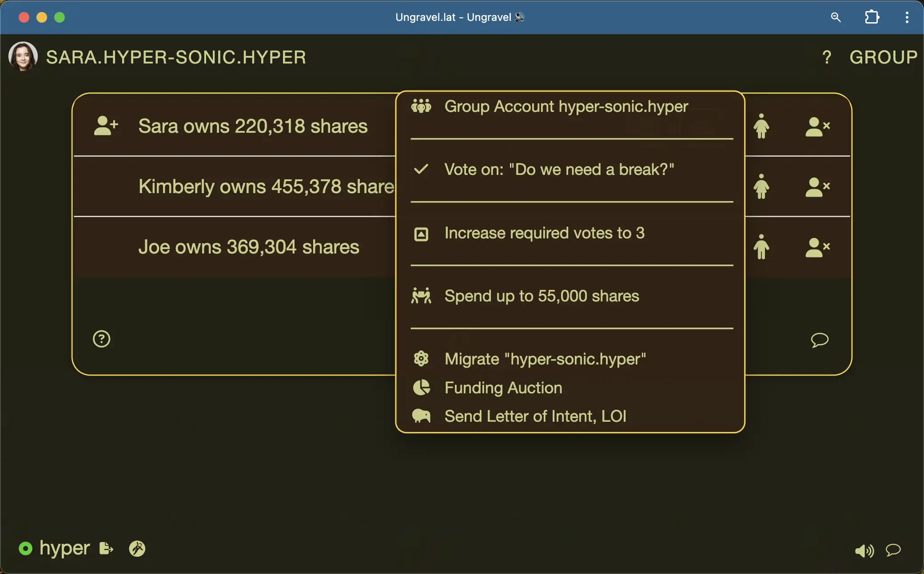The height and width of the screenshot is (574, 924).
Task: Choose Send Letter of Intent, LOI
Action: click(x=535, y=416)
